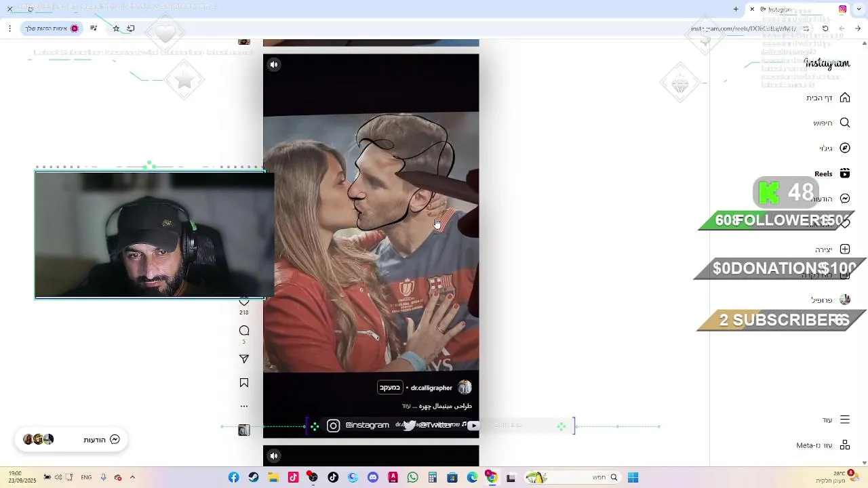Launch Steam from the taskbar
The width and height of the screenshot is (868, 488).
(x=254, y=478)
